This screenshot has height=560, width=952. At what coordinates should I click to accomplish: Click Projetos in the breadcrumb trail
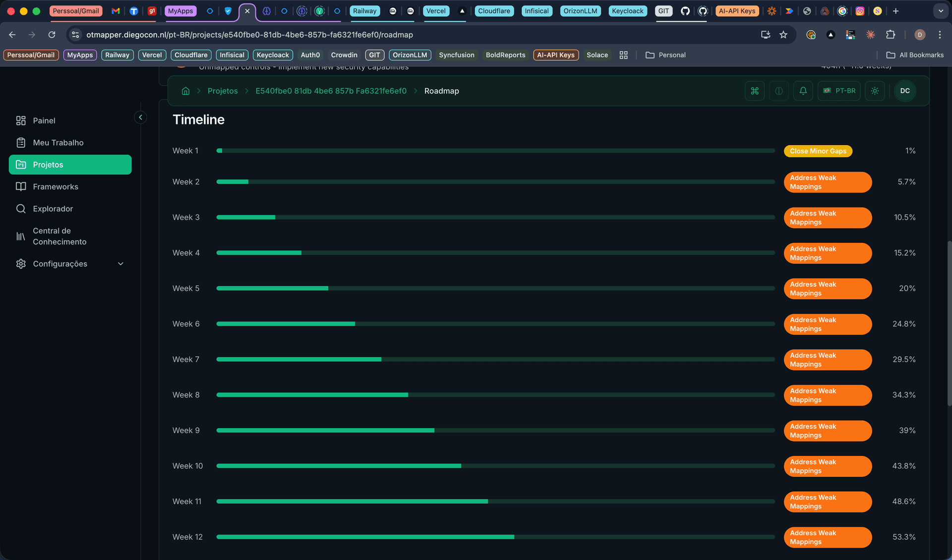[x=223, y=91]
